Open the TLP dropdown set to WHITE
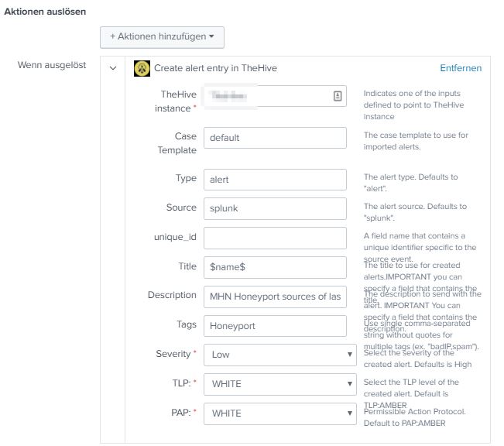 pyautogui.click(x=280, y=384)
